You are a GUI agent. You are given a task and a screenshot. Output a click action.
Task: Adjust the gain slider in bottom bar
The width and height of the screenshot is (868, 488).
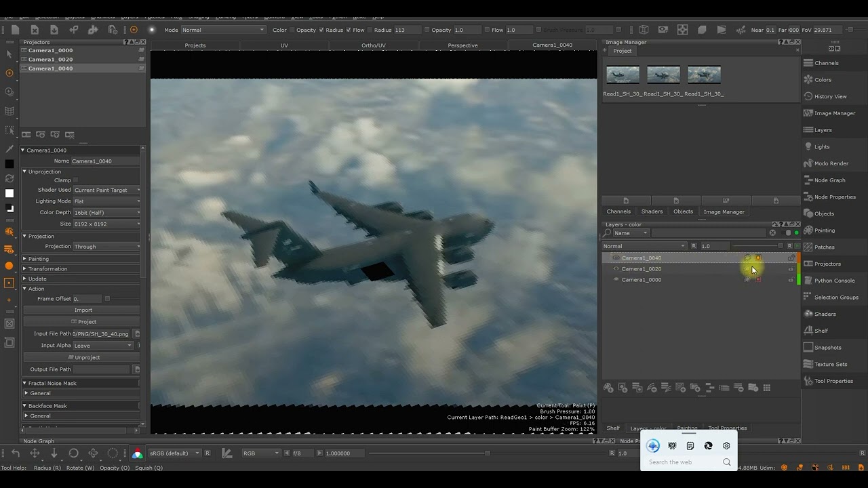pyautogui.click(x=487, y=453)
